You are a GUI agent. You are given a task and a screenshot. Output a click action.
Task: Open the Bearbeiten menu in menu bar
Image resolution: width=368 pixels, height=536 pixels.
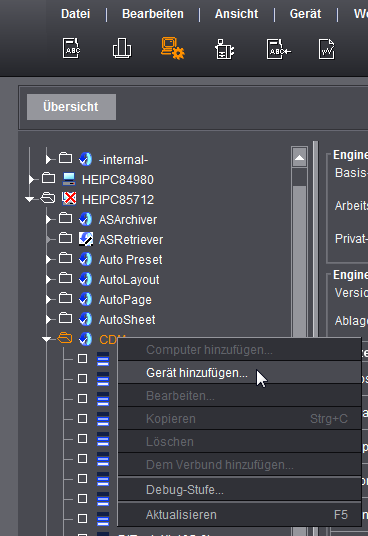153,14
